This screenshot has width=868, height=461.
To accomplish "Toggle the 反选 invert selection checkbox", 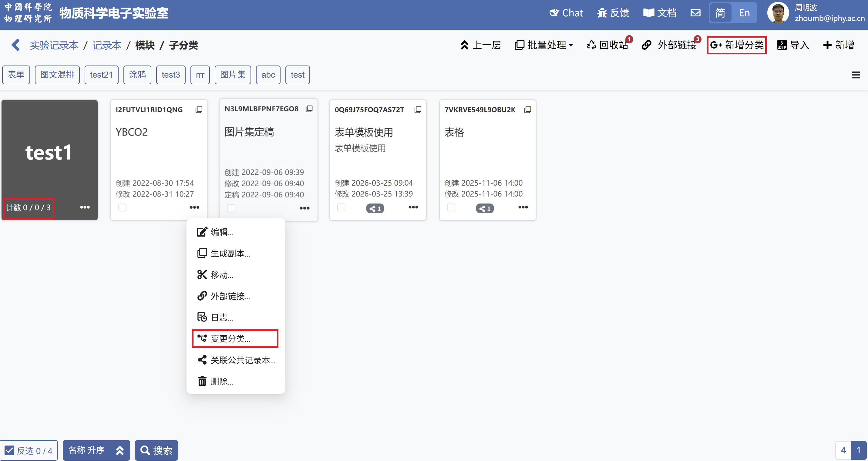I will (9, 451).
